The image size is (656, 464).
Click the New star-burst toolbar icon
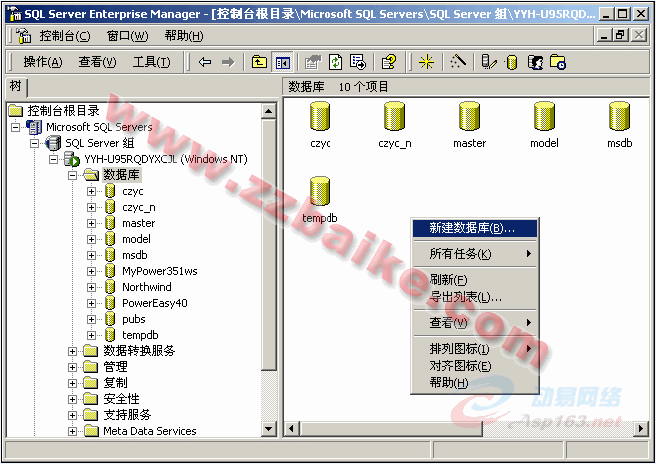[427, 62]
